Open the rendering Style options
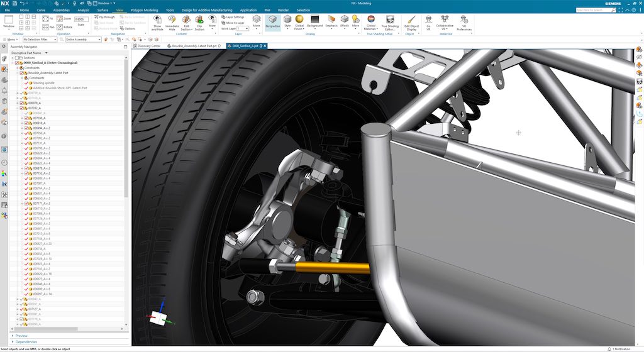The width and height of the screenshot is (644, 352). 287,21
